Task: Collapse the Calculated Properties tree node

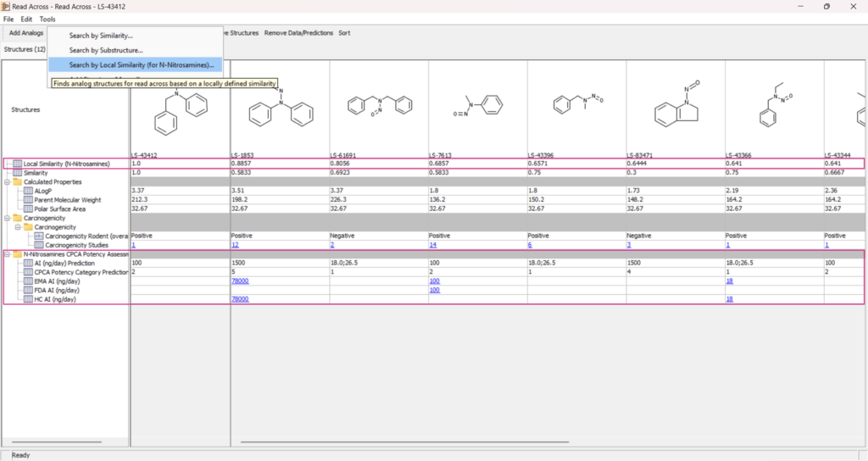Action: [x=7, y=181]
